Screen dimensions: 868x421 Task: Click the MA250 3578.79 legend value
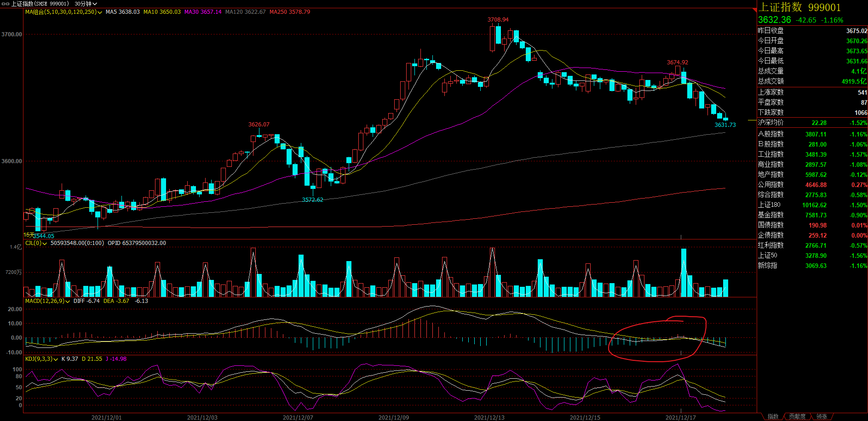coord(290,12)
